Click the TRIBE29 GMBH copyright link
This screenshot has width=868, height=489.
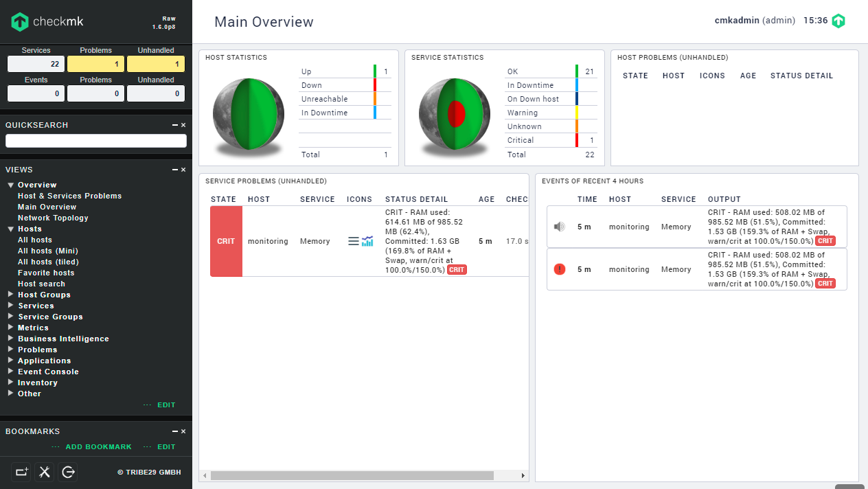149,473
